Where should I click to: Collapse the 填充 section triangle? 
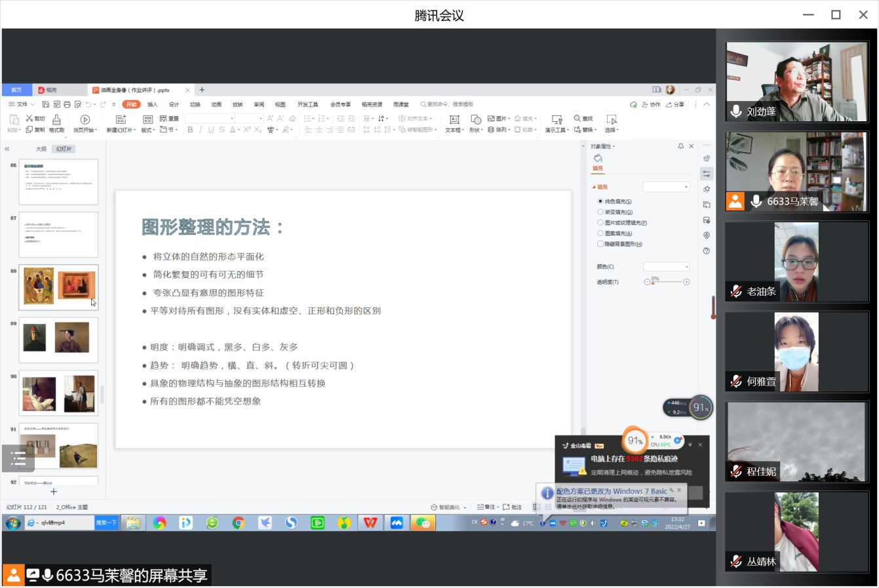[594, 187]
